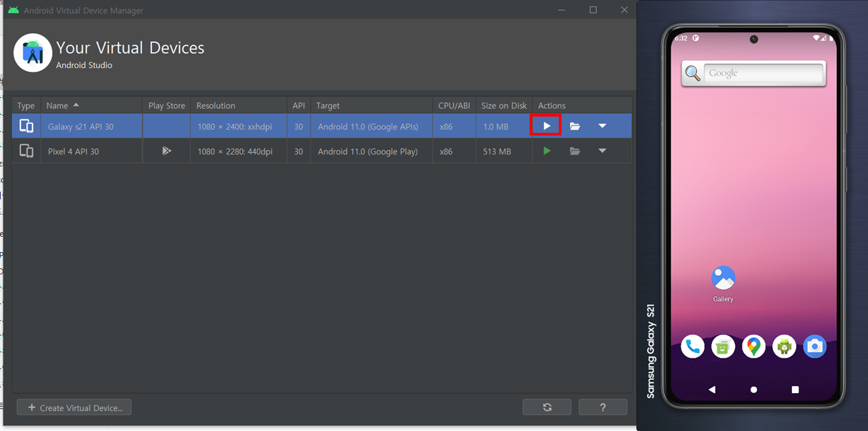The height and width of the screenshot is (431, 868).
Task: Maximize the Android Virtual Device Manager window
Action: [x=593, y=10]
